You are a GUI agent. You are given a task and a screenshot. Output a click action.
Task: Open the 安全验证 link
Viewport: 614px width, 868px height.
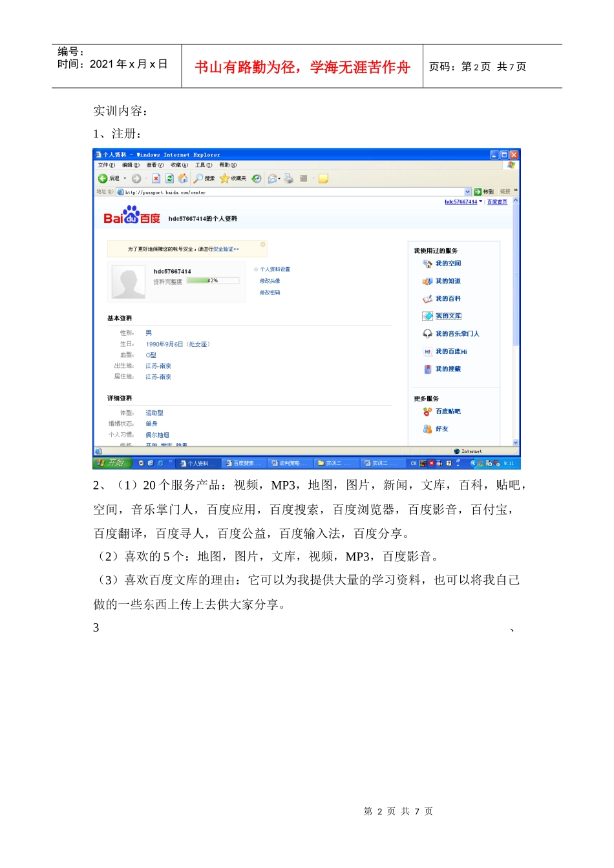pos(226,249)
